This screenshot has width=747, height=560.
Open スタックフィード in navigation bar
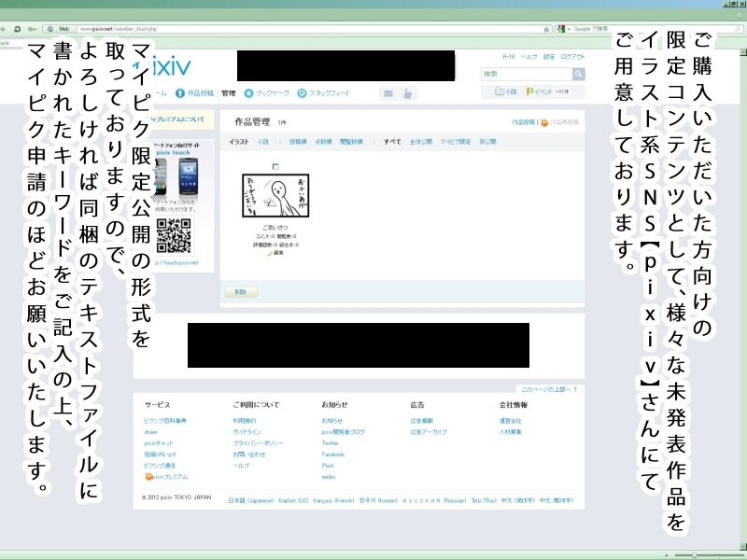pos(324,93)
